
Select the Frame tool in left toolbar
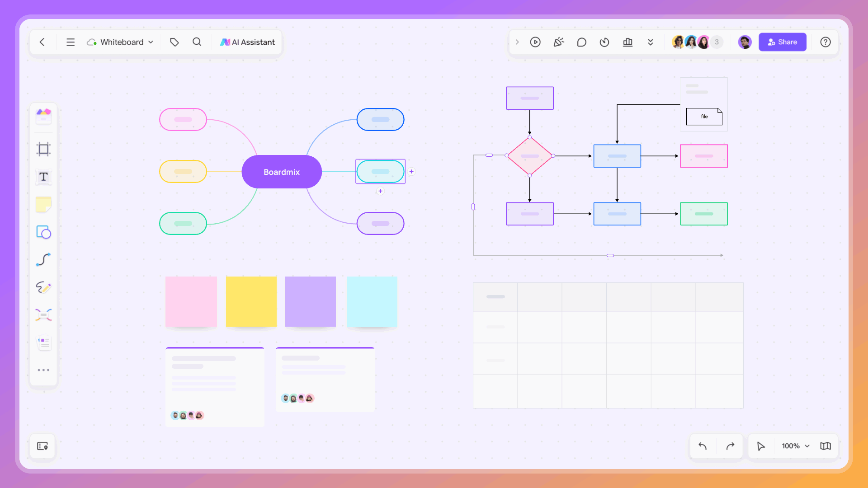point(43,149)
